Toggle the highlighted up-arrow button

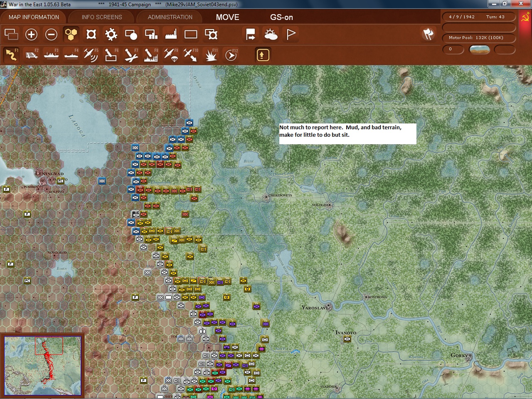(263, 54)
